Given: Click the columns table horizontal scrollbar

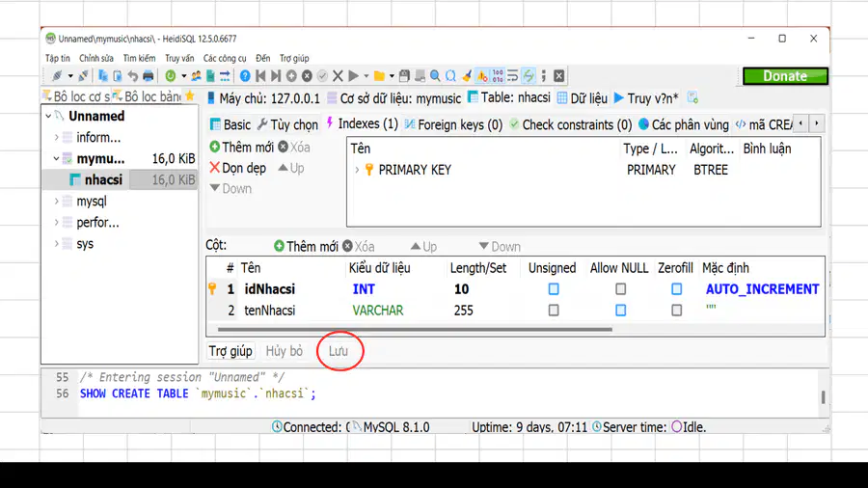Looking at the screenshot, I should [x=415, y=329].
